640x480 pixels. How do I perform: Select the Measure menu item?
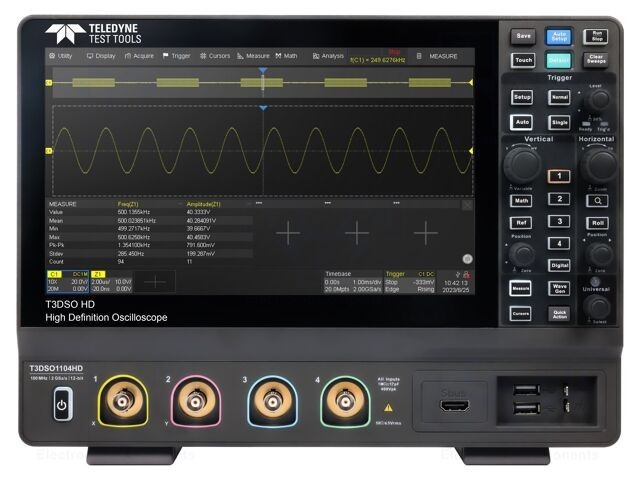[x=253, y=56]
